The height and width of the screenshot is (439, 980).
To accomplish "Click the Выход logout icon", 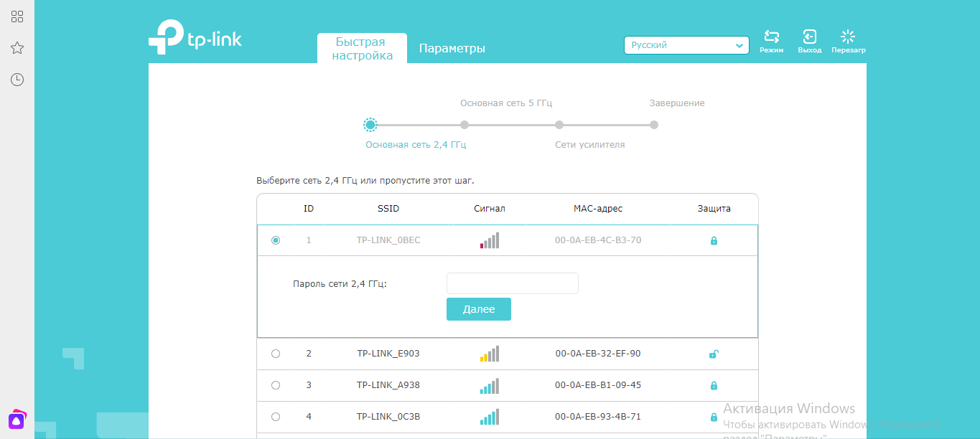I will tap(809, 37).
